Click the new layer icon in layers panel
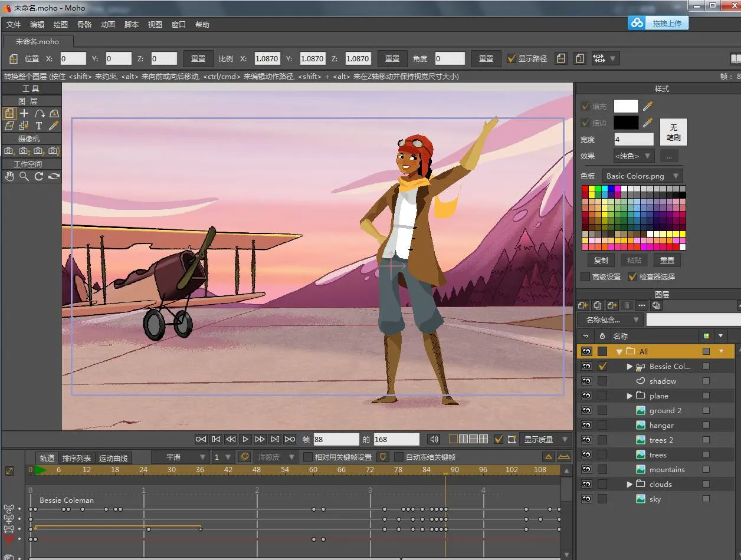 583,305
